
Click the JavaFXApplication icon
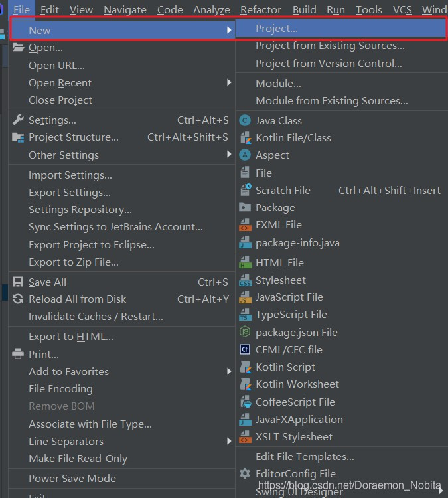245,419
